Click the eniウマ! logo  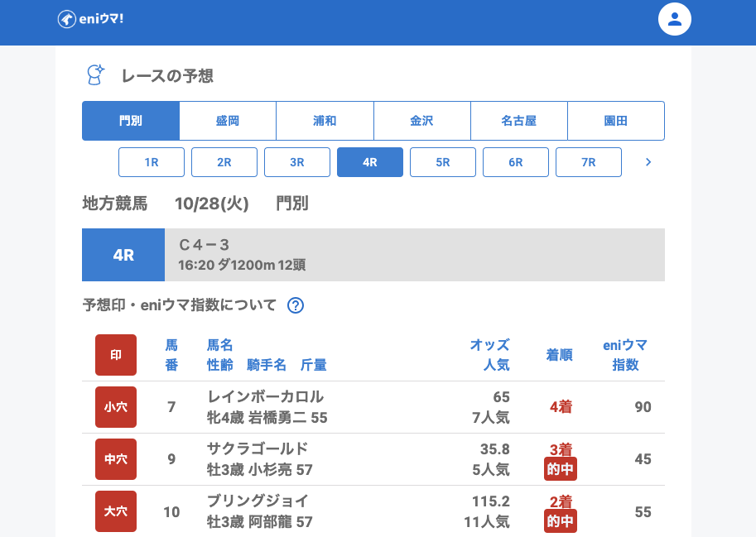[90, 18]
